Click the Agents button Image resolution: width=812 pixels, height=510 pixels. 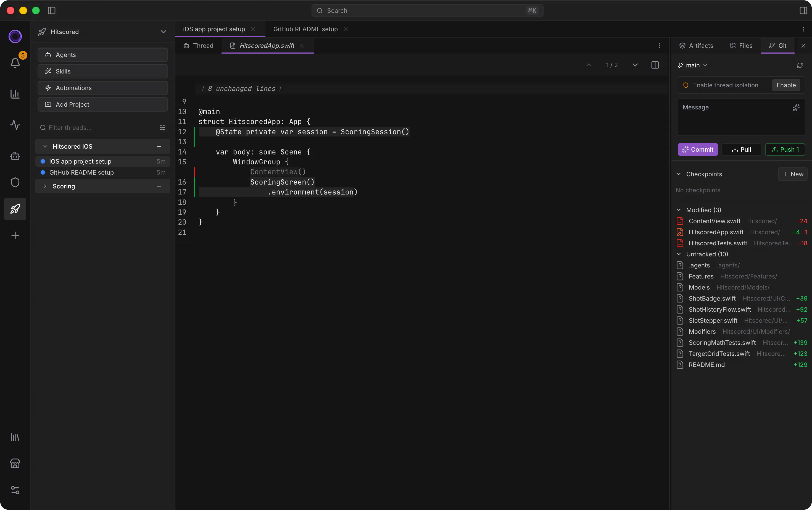[102, 55]
